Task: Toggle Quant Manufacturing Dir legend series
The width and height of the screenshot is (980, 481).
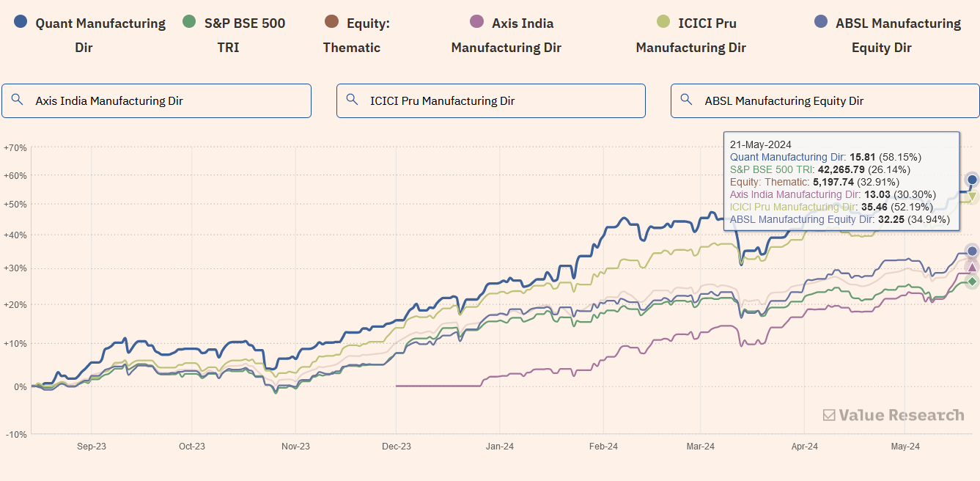Action: (x=100, y=23)
